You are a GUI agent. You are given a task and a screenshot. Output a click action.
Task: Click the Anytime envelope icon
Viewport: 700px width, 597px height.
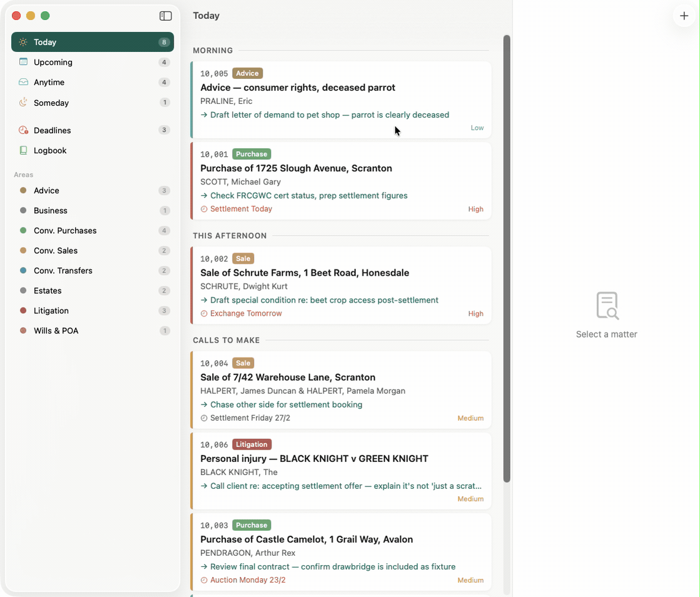coord(23,82)
